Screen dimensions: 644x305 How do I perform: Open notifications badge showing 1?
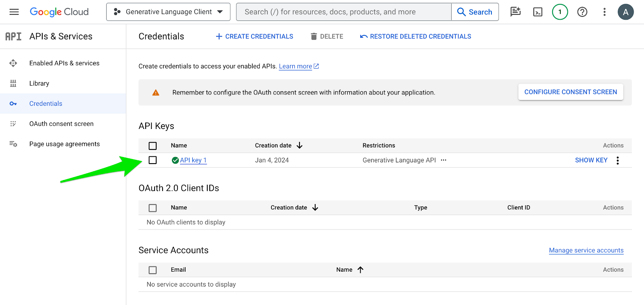coord(560,12)
